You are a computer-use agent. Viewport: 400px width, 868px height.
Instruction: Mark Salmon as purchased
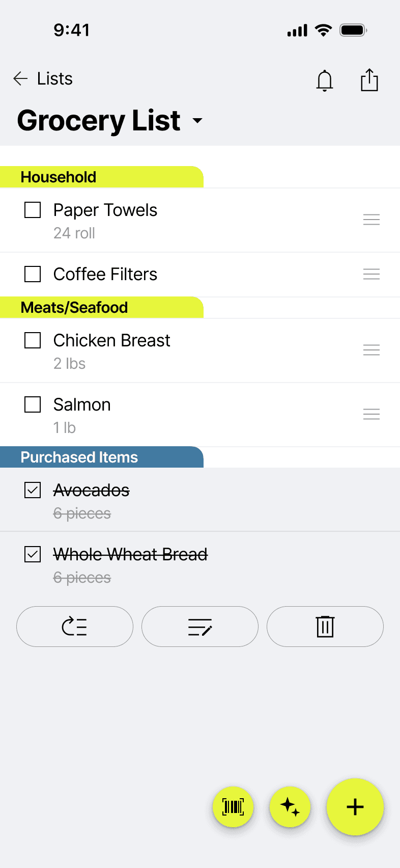click(33, 404)
